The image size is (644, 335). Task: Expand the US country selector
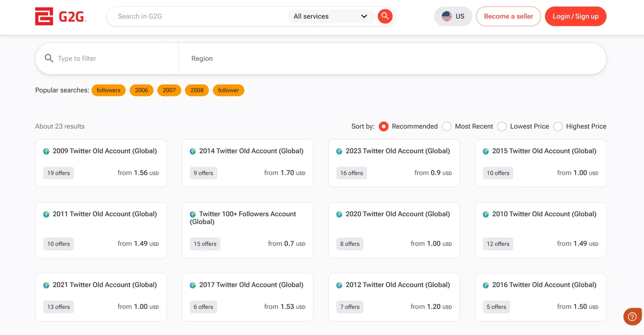453,16
